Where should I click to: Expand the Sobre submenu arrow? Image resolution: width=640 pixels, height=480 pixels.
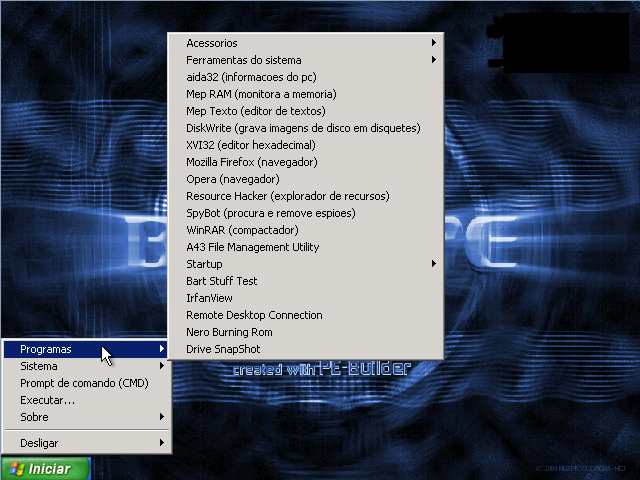tap(162, 417)
